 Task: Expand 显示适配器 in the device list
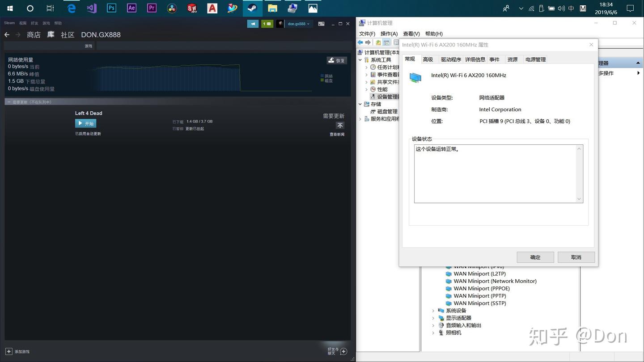click(433, 318)
